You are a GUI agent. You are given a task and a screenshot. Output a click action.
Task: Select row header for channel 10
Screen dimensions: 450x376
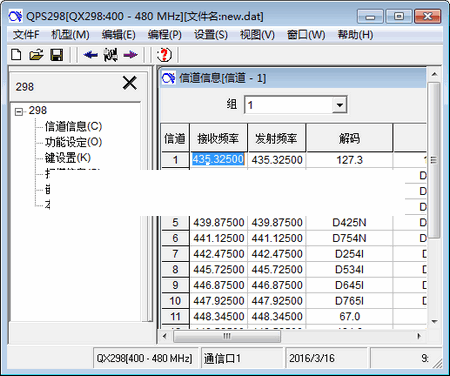tap(175, 301)
